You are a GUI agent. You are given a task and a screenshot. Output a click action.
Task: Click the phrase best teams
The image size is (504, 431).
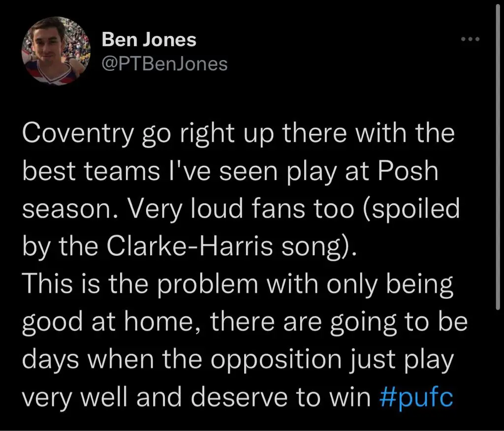click(91, 171)
